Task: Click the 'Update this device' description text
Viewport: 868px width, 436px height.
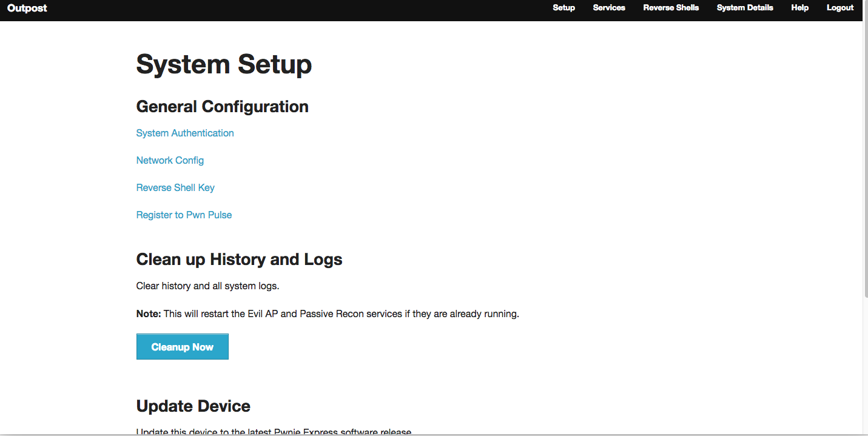Action: click(274, 432)
